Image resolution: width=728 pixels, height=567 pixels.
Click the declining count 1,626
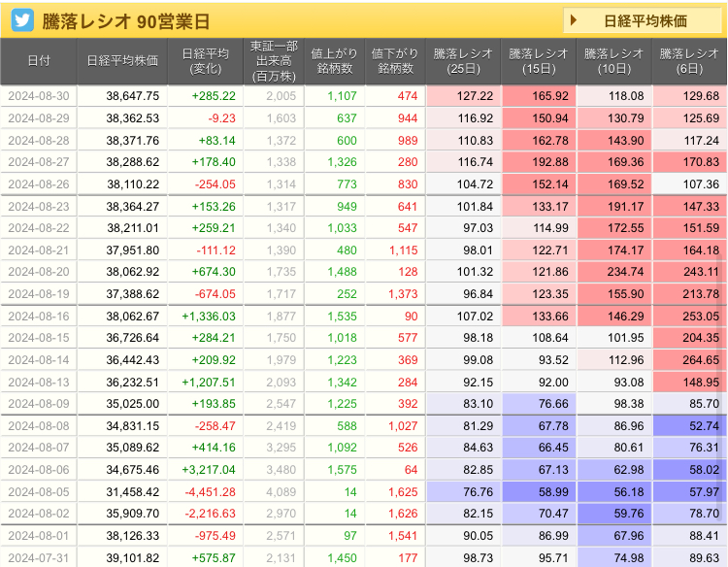[403, 514]
